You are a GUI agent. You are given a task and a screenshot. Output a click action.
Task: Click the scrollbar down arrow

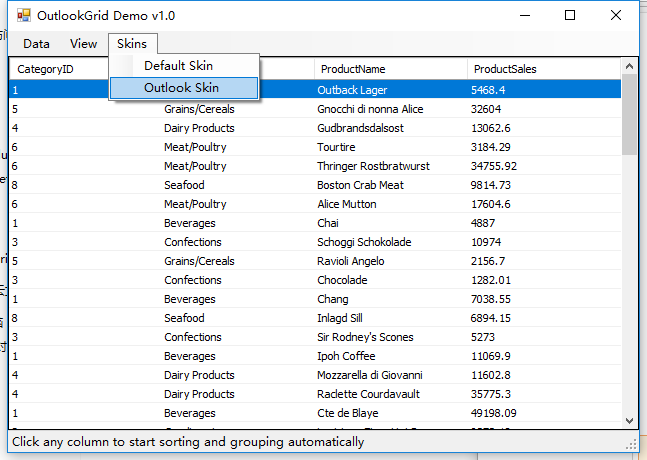click(x=629, y=421)
